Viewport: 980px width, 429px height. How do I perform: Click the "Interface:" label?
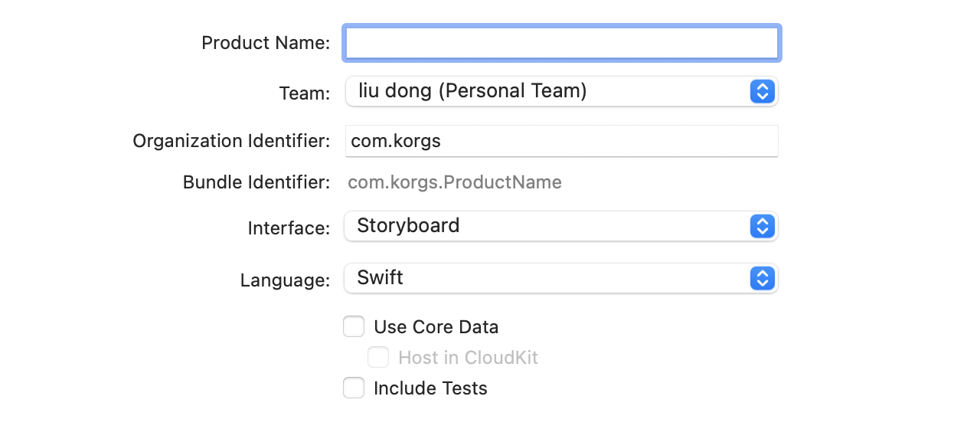(289, 228)
